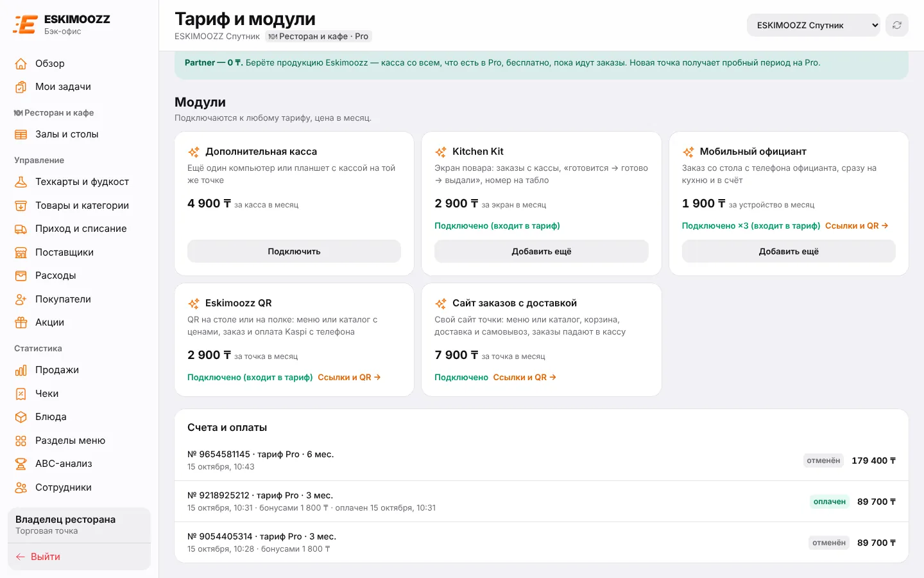Open the ESKIMOOZZ Спутник location dropdown
The width and height of the screenshot is (924, 578).
pyautogui.click(x=813, y=25)
